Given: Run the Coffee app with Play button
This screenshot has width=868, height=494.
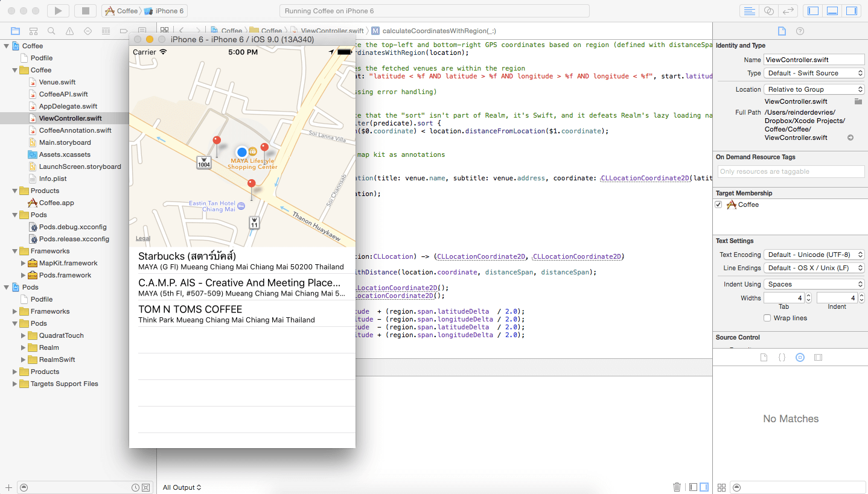Looking at the screenshot, I should point(58,11).
